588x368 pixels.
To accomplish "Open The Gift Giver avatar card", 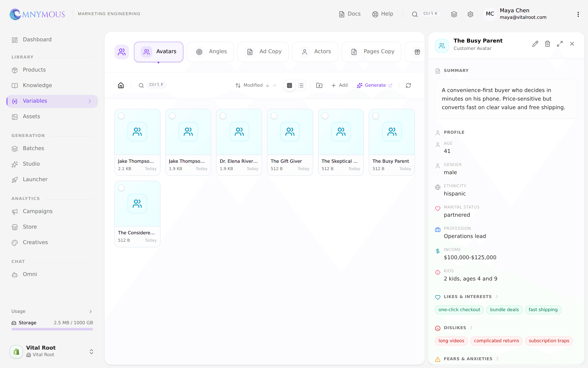I will pyautogui.click(x=290, y=142).
